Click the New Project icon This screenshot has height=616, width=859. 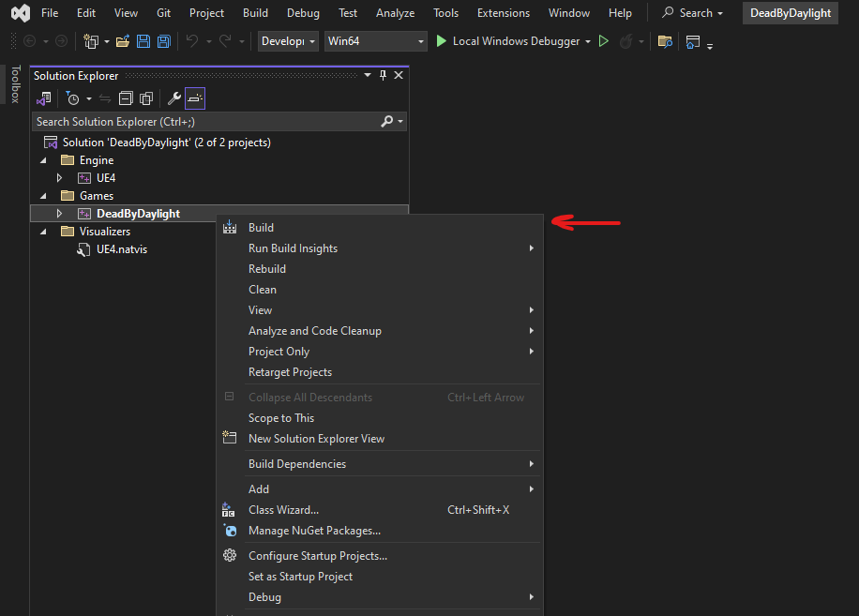coord(92,41)
